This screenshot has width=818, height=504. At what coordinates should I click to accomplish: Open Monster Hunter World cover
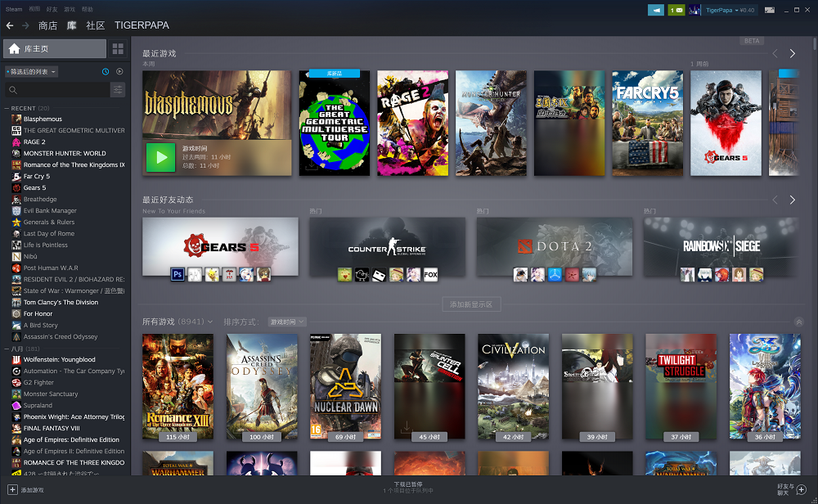[491, 123]
